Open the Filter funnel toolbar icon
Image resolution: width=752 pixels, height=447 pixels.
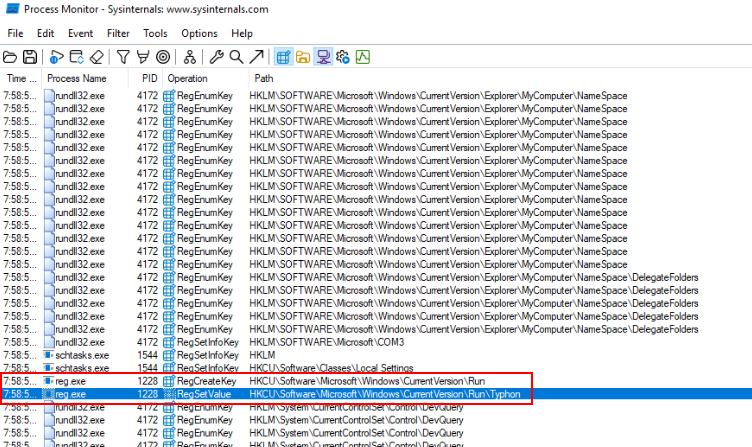pyautogui.click(x=123, y=57)
